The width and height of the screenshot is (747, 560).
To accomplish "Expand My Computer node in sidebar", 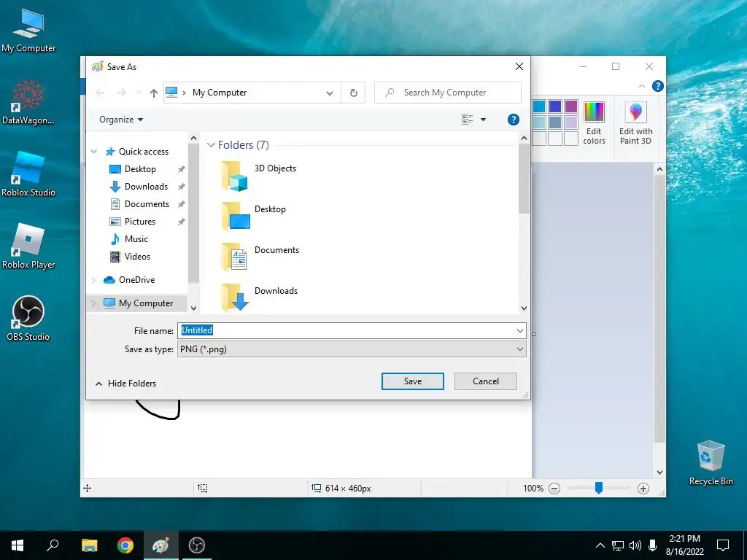I will coord(94,303).
